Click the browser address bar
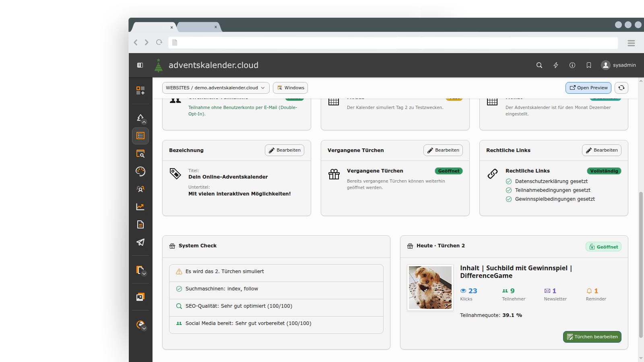This screenshot has height=362, width=644. click(x=393, y=43)
